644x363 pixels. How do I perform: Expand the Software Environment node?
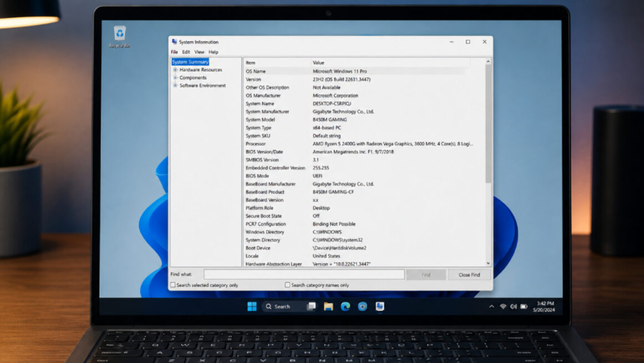[175, 86]
